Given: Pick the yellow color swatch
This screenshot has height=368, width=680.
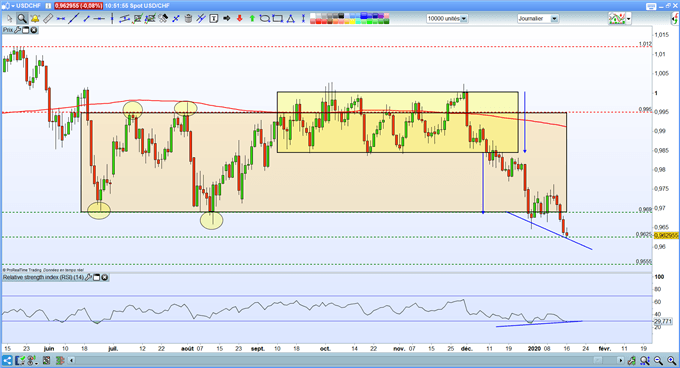Looking at the screenshot, I should 352,21.
